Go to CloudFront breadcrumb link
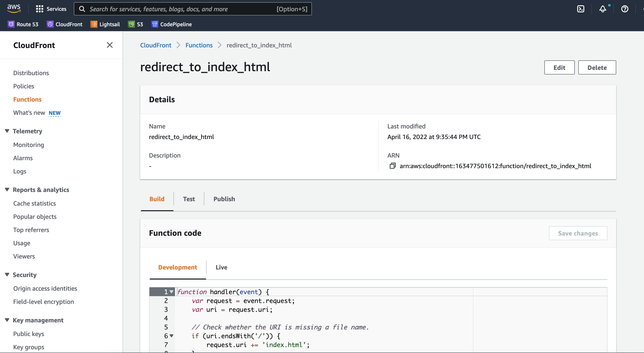 click(x=156, y=45)
